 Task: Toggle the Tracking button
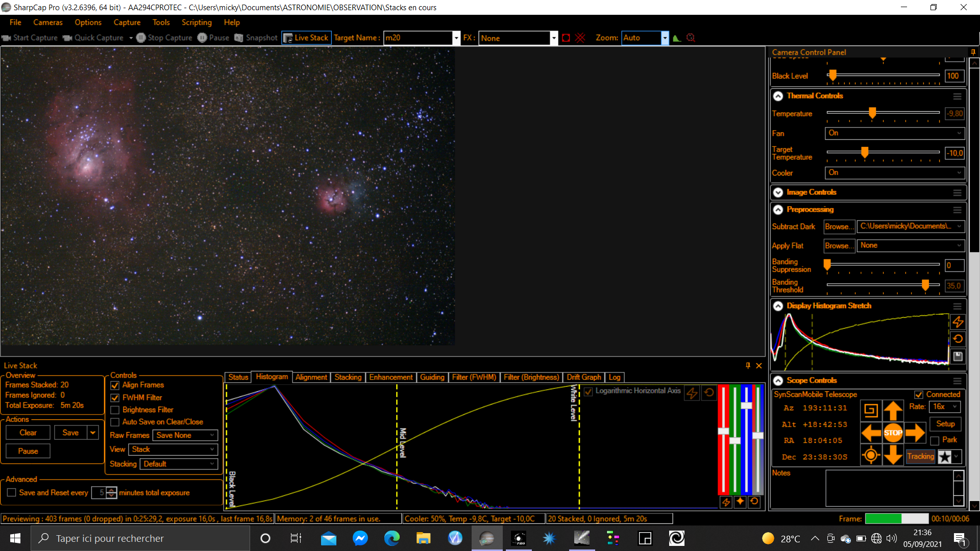click(x=920, y=457)
